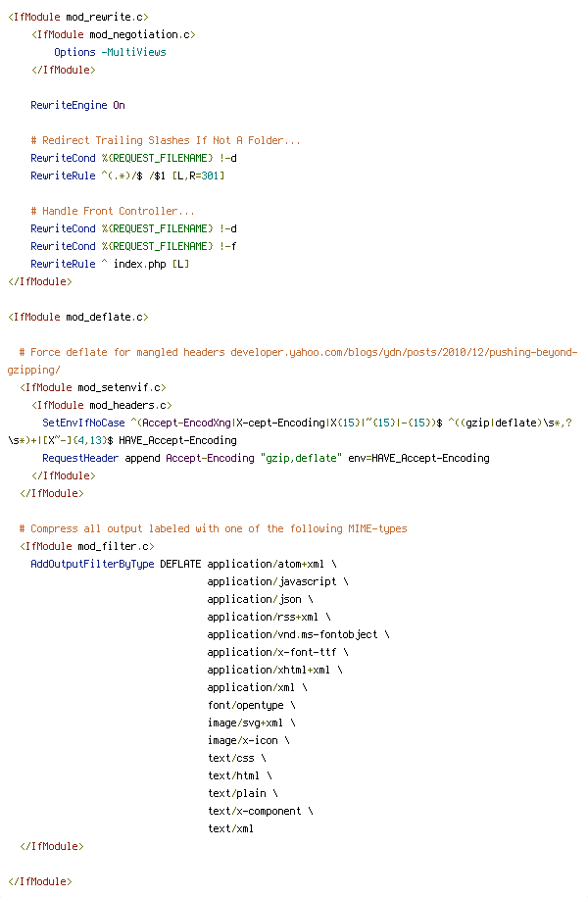Image resolution: width=588 pixels, height=898 pixels.
Task: Click the RewriteRule ^(.*)/$ /$1 [L,R=301] line
Action: tap(127, 175)
